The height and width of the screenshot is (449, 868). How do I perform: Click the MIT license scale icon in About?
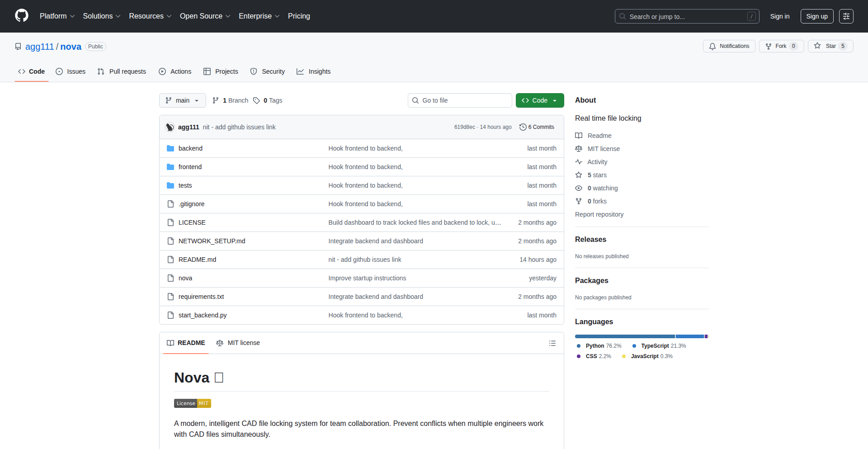coord(579,149)
